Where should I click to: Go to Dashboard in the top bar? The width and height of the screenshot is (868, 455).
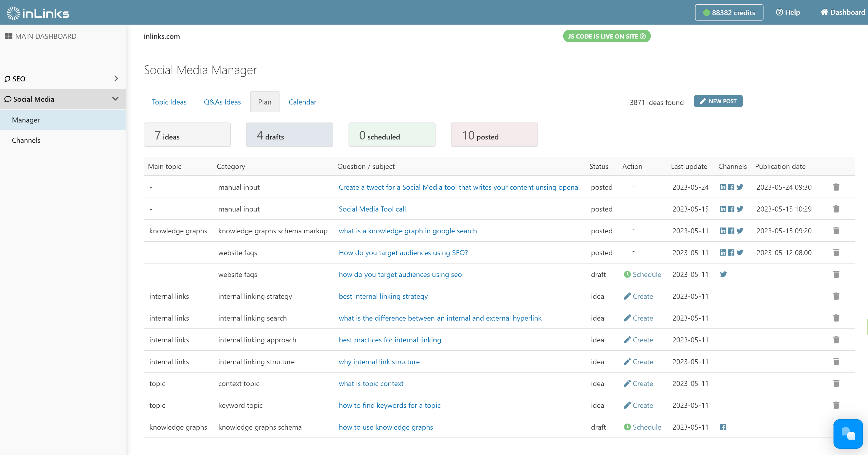[843, 12]
